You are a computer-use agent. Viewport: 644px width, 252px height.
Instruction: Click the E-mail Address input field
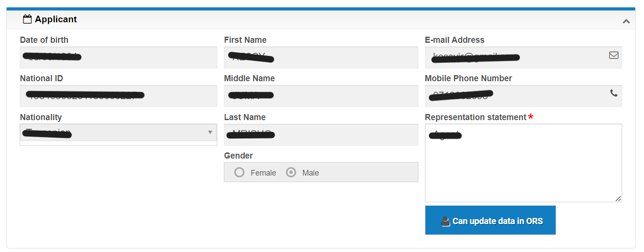(503, 57)
